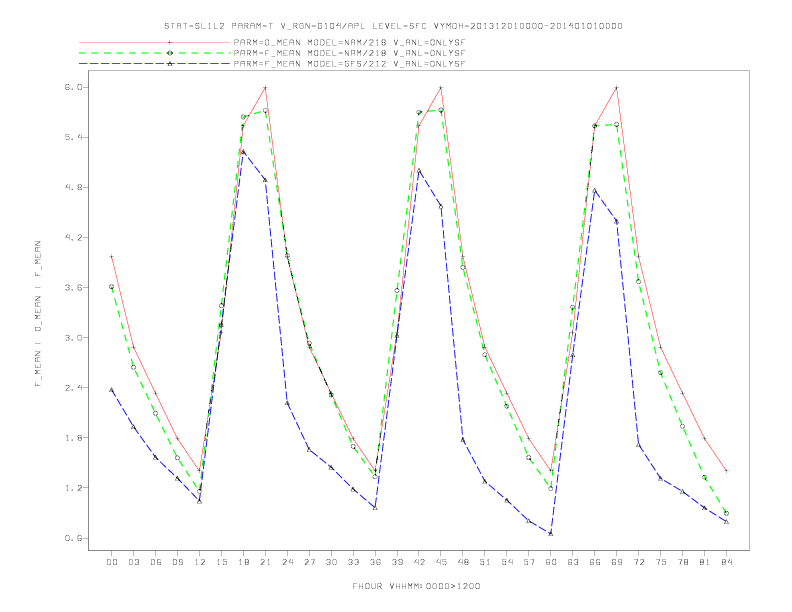Click the y-axis tick value 6.0

coord(73,87)
